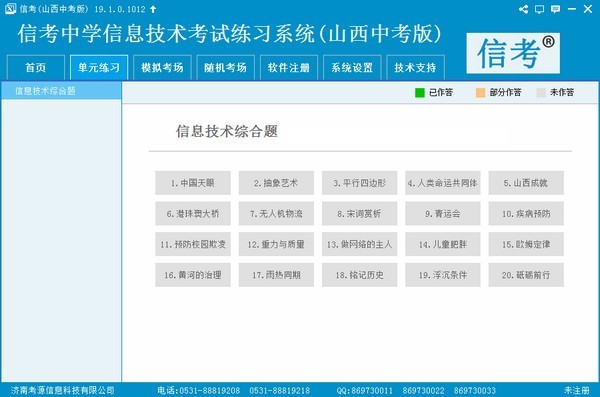Click the 未注册 status text
600x397 pixels.
coord(577,390)
